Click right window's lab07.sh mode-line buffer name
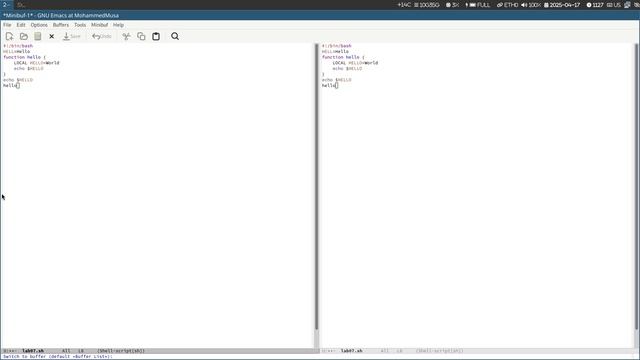Image resolution: width=640 pixels, height=360 pixels. pyautogui.click(x=351, y=351)
